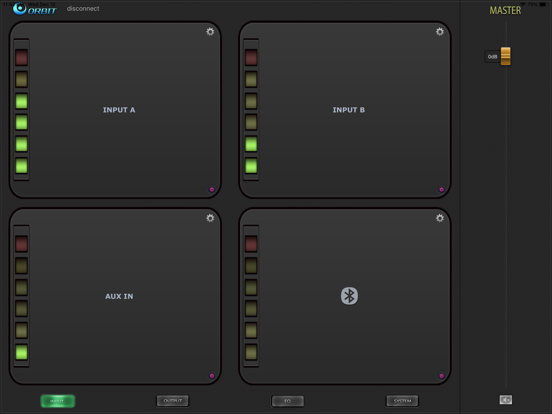Click the Bluetooth channel level meter
Viewport: 552px width, 414px height.
coord(251,296)
